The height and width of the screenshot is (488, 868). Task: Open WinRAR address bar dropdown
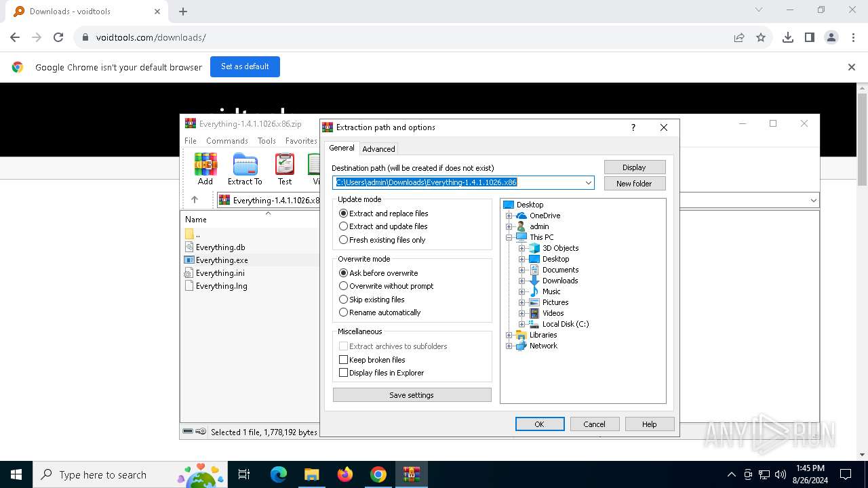(813, 200)
